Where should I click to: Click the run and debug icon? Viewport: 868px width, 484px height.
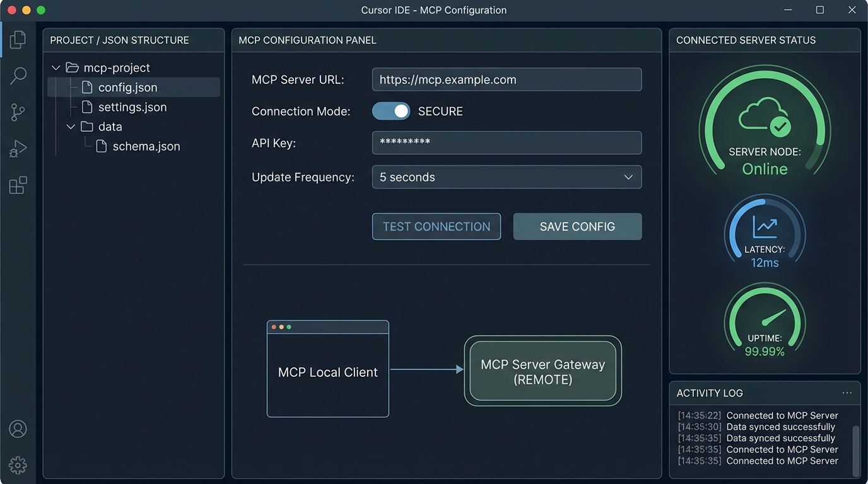[x=18, y=149]
